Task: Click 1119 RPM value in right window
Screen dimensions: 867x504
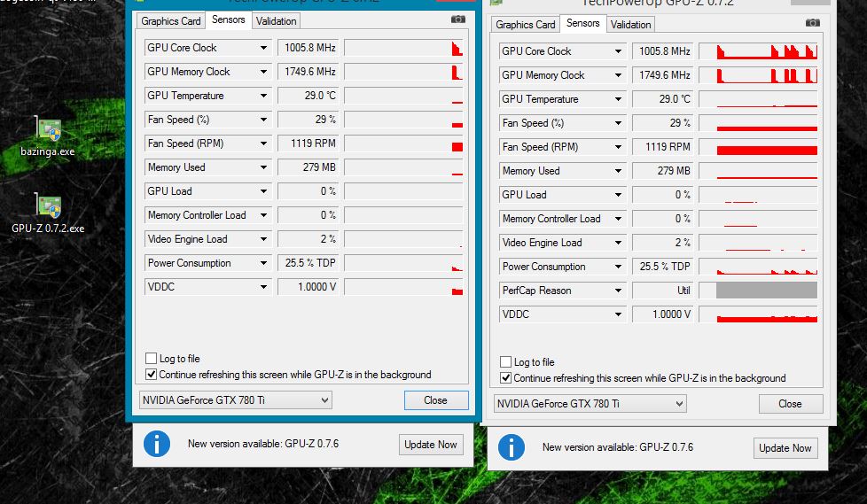Action: (662, 147)
